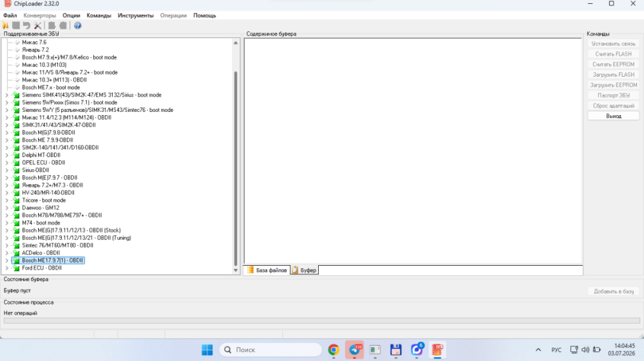Click the Считать EEPROM button
The image size is (644, 361).
click(x=614, y=64)
